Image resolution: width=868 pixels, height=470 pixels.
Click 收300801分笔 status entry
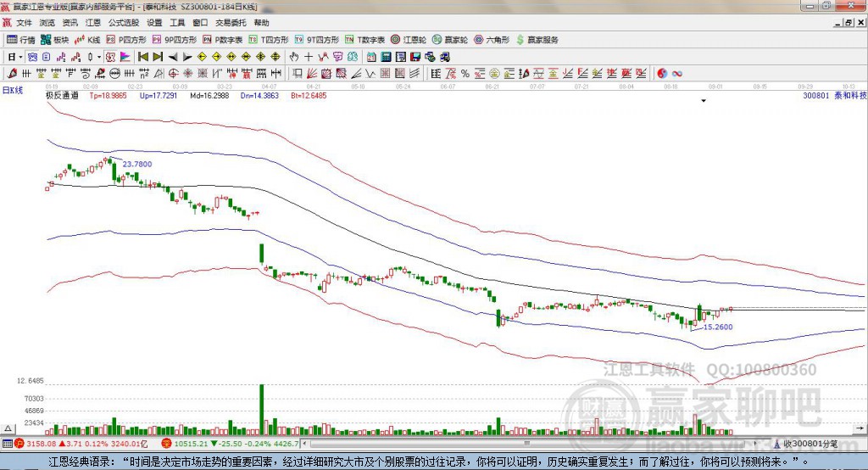coord(806,444)
